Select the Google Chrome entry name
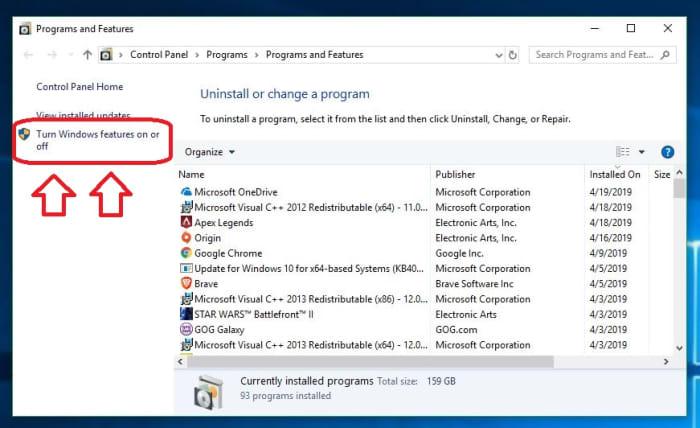Viewport: 700px width, 428px height. (228, 253)
